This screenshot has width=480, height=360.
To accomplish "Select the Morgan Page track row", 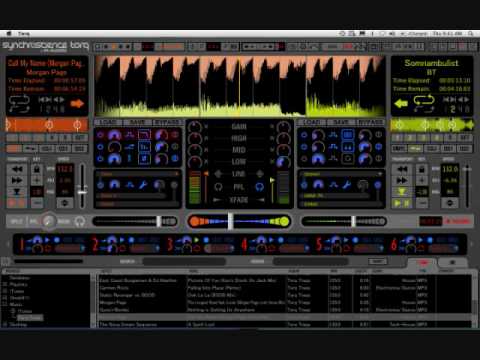I will tap(285, 302).
